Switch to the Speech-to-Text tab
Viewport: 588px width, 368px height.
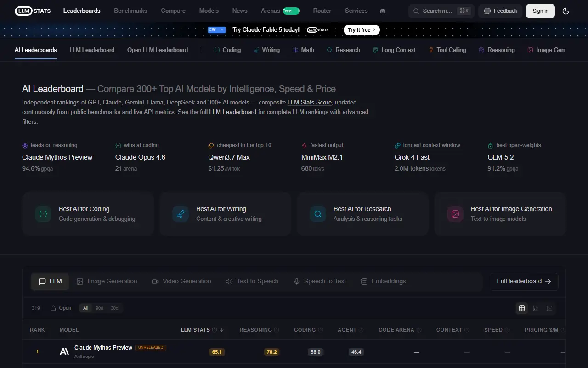pos(320,281)
